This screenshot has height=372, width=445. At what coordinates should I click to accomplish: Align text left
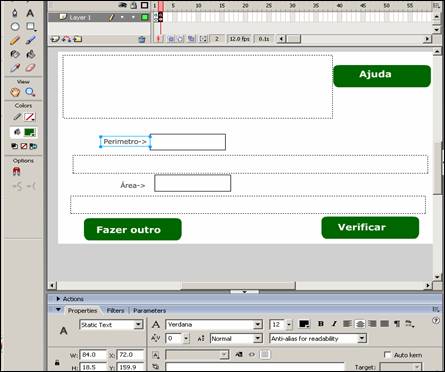pos(347,324)
